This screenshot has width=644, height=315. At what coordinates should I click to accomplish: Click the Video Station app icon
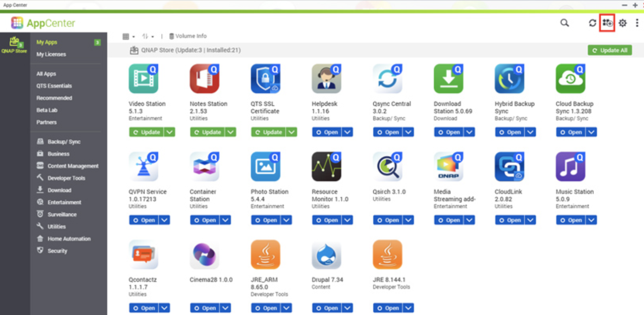(143, 79)
